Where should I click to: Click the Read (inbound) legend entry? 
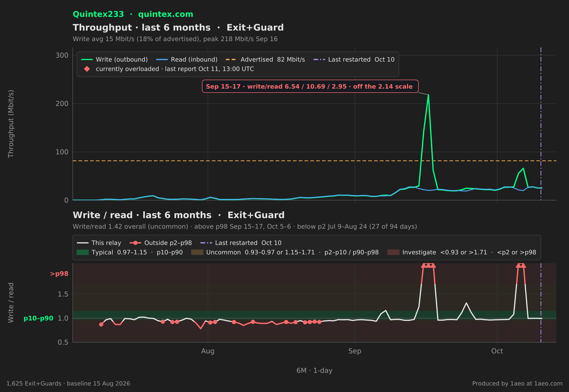(187, 60)
